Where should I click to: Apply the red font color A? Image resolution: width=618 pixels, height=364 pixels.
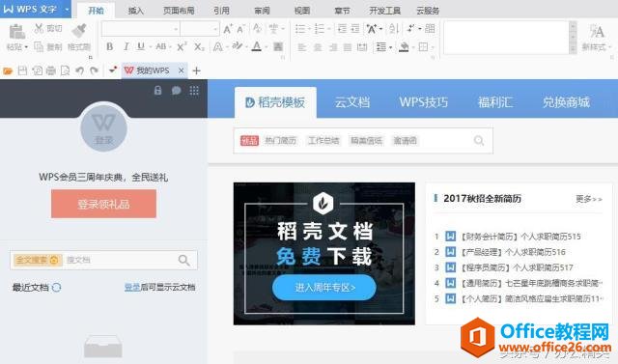coord(257,46)
